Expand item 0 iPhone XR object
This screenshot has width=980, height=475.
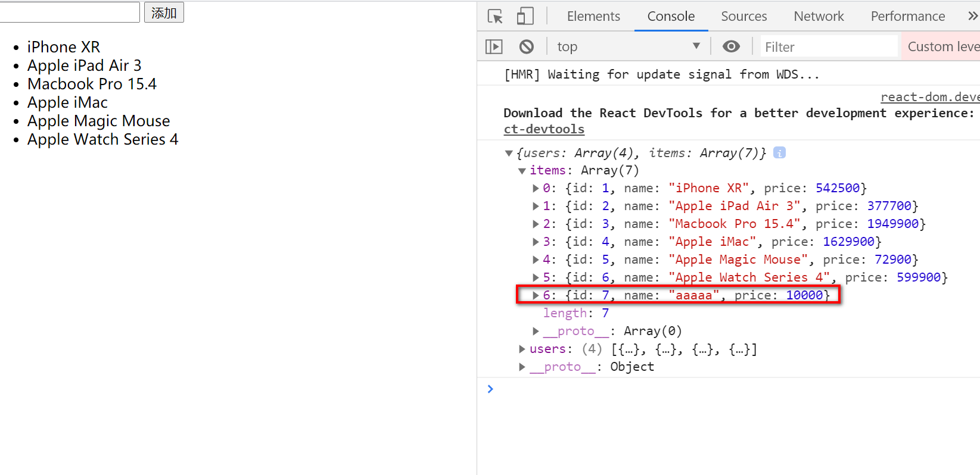(x=536, y=188)
